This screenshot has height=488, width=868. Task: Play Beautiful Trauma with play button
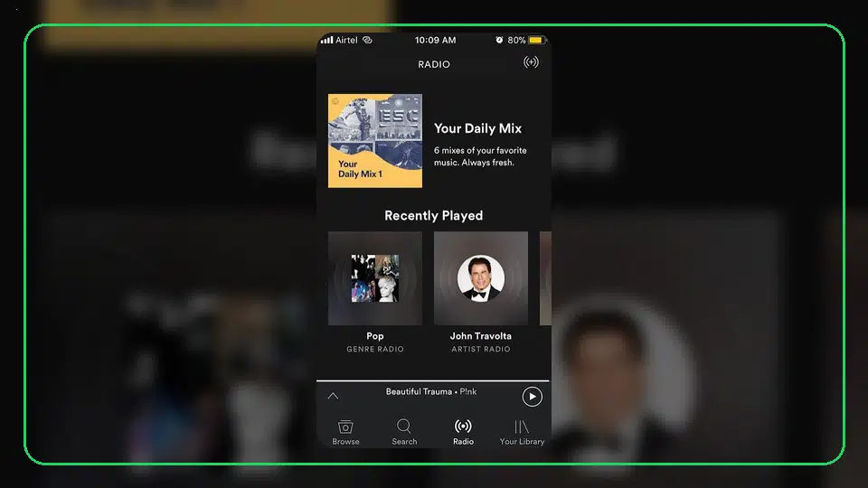pyautogui.click(x=532, y=397)
